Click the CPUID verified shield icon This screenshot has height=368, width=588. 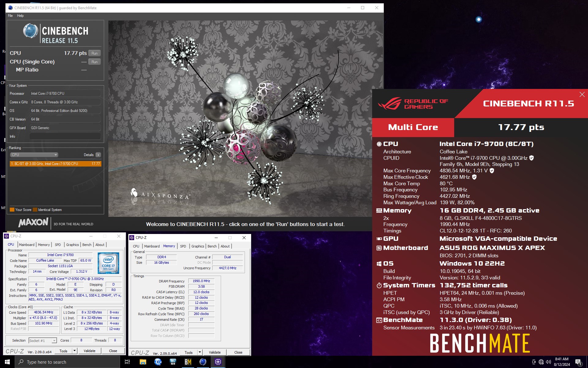(x=532, y=158)
